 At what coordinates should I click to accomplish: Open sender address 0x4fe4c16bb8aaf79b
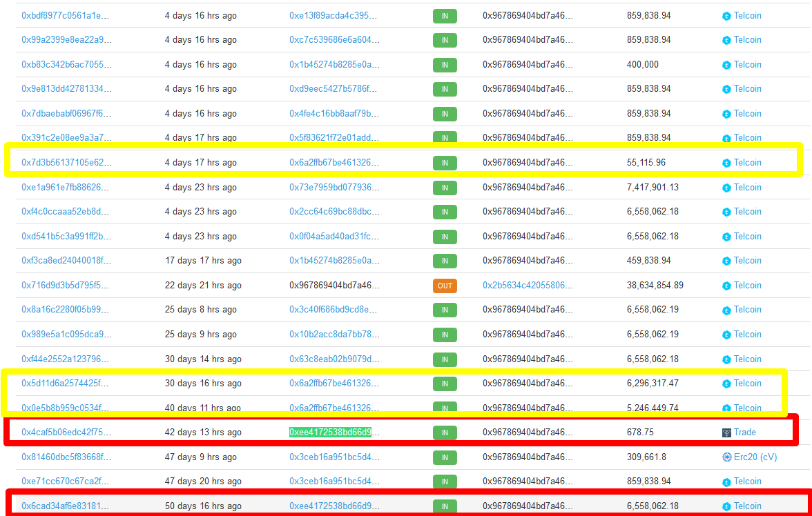334,114
